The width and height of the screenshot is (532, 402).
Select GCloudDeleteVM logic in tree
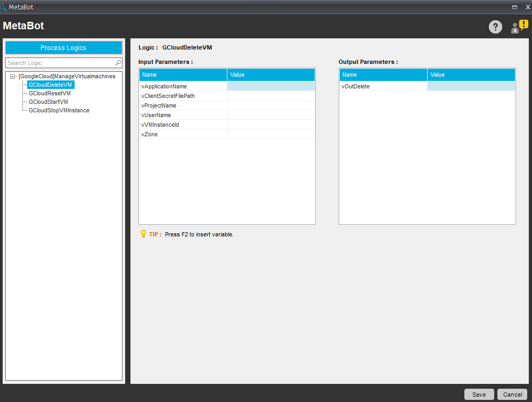click(x=50, y=85)
